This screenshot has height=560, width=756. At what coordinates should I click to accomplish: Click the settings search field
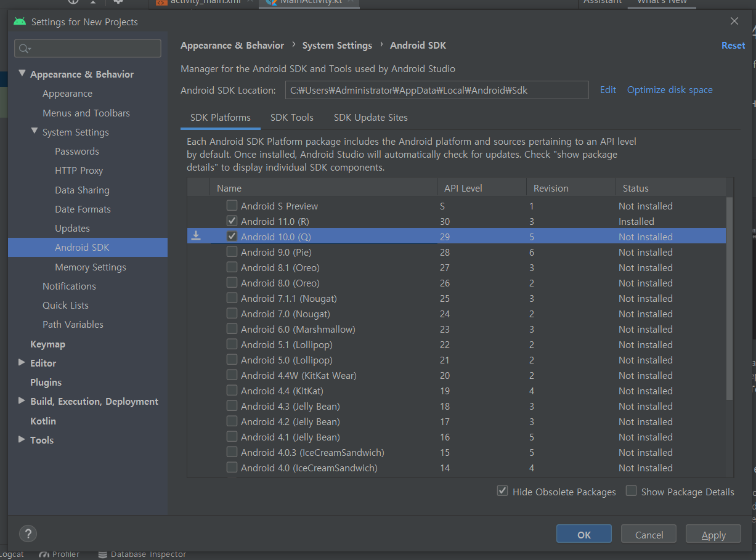point(88,49)
